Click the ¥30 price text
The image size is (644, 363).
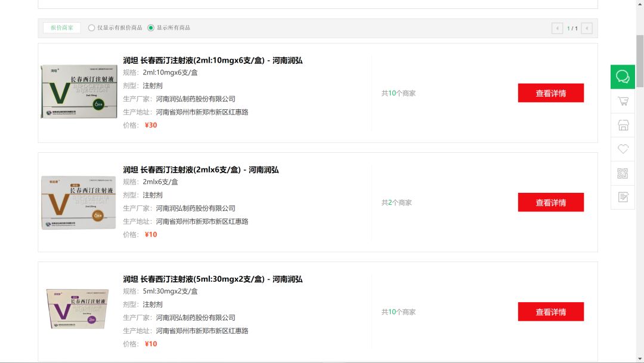pos(151,125)
